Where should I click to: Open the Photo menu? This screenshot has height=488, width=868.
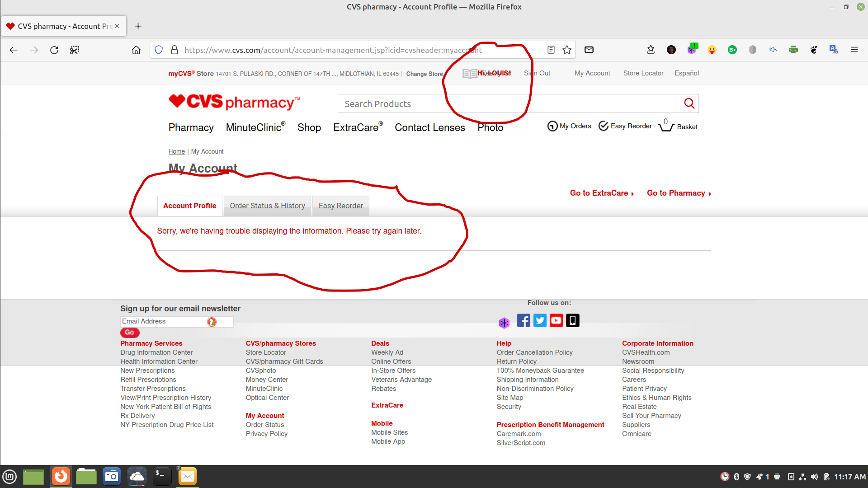point(491,127)
